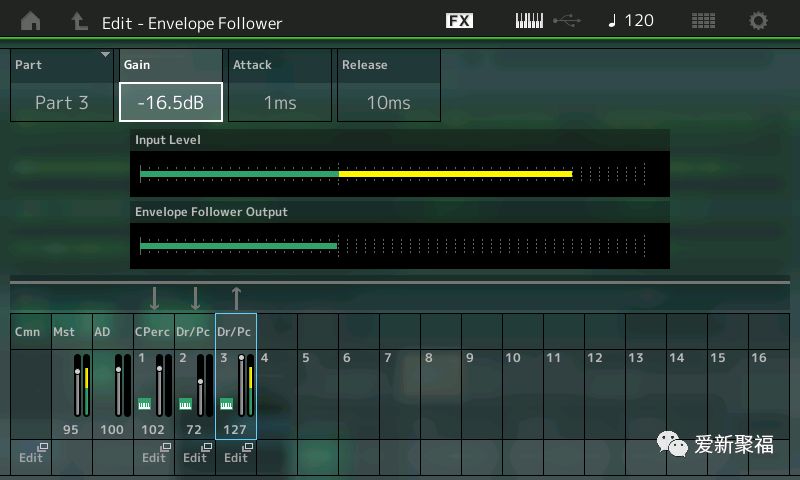Tap the keyboard MIDI connection icon
The image size is (800, 480).
pyautogui.click(x=529, y=21)
